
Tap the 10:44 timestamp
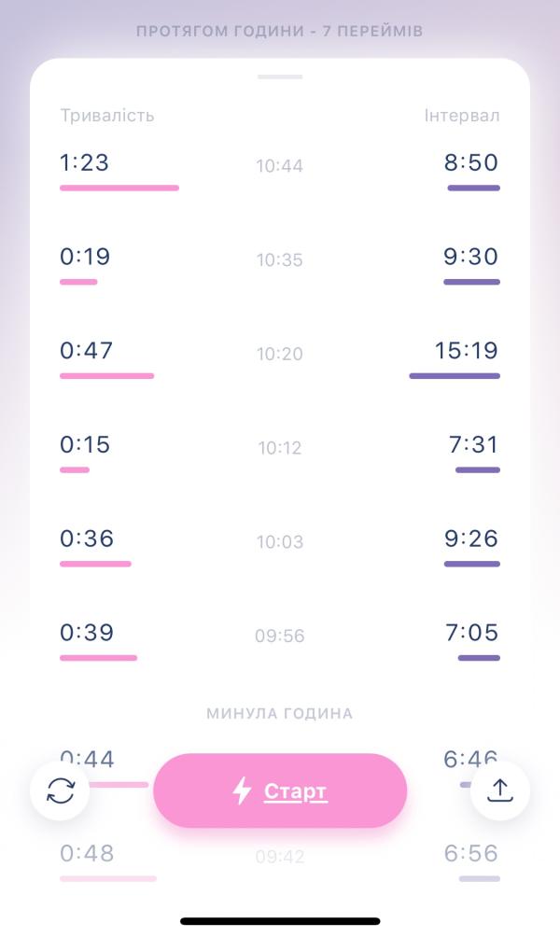(280, 165)
